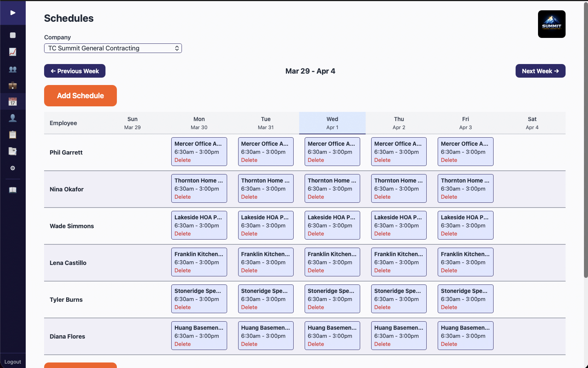
Task: Select the play icon at top of sidebar
Action: (13, 13)
